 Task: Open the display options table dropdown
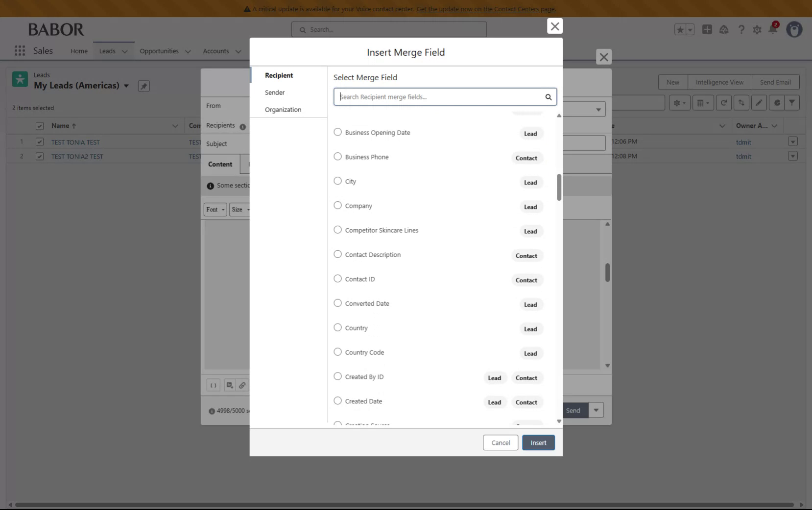(703, 102)
